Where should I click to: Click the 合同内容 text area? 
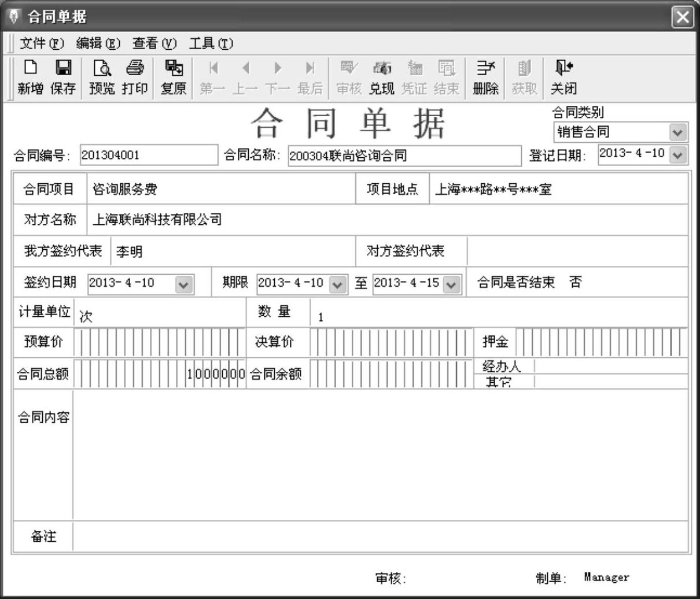[x=381, y=455]
